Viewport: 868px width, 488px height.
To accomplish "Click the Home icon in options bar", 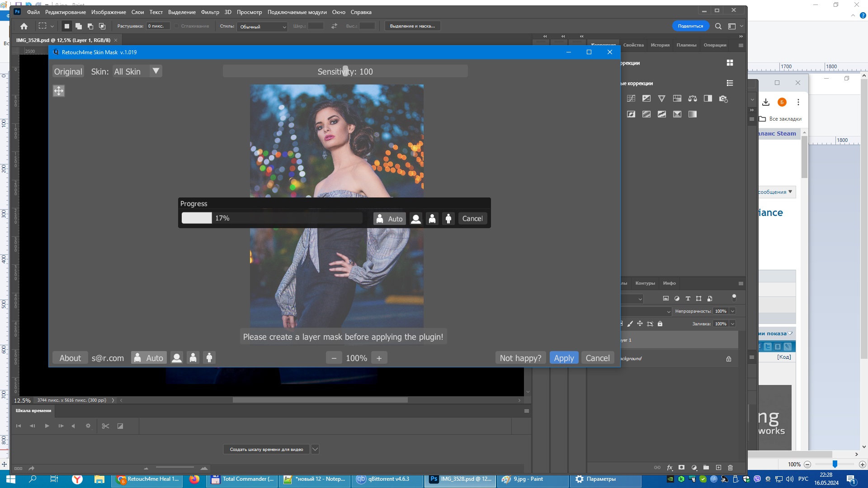I will tap(24, 26).
